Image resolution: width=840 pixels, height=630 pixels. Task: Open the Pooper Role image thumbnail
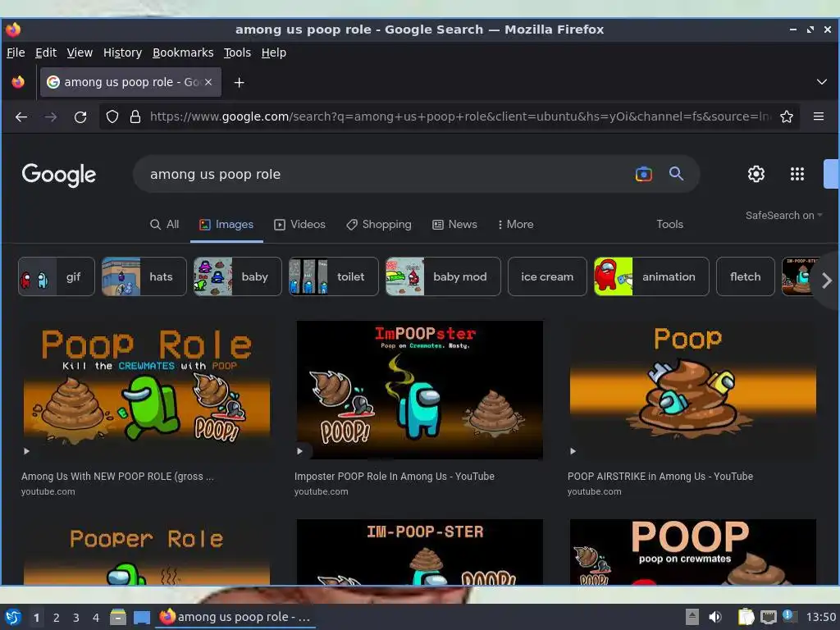click(x=147, y=552)
